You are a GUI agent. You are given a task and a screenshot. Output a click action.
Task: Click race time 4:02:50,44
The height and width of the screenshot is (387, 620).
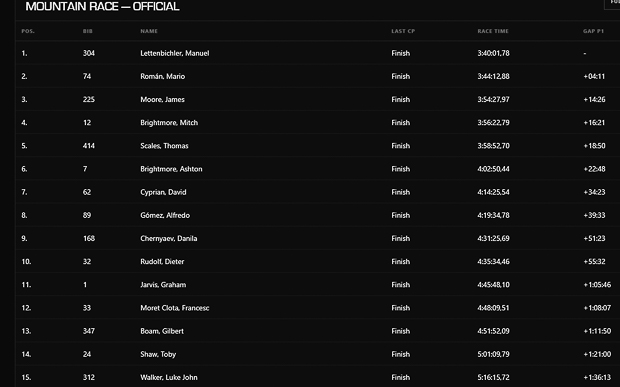coord(493,169)
